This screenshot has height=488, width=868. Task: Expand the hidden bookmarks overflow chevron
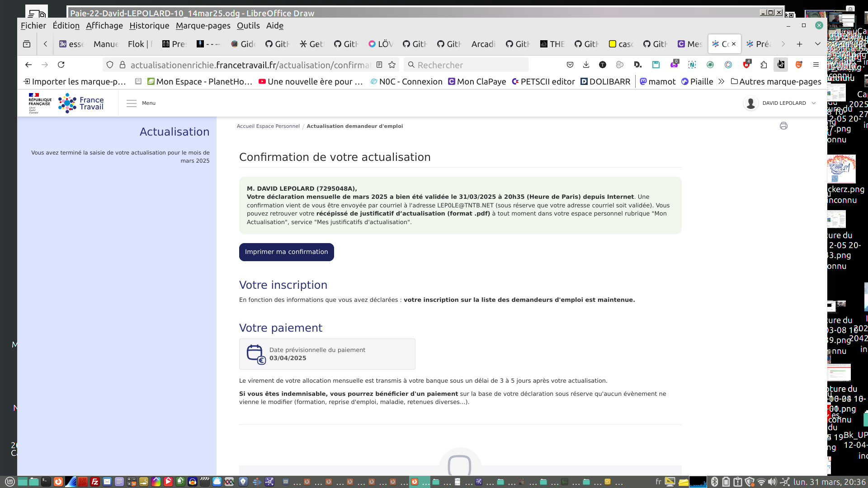pos(721,81)
